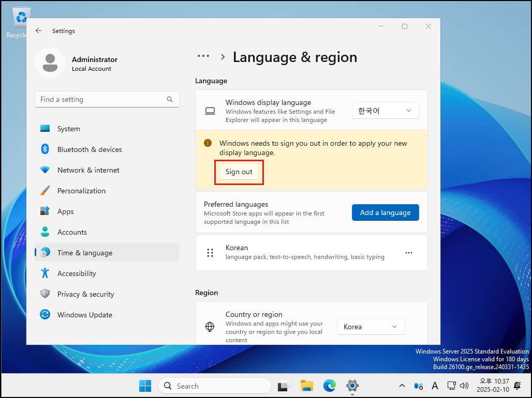The width and height of the screenshot is (532, 398).
Task: Open the notifications bell icon
Action: [518, 386]
